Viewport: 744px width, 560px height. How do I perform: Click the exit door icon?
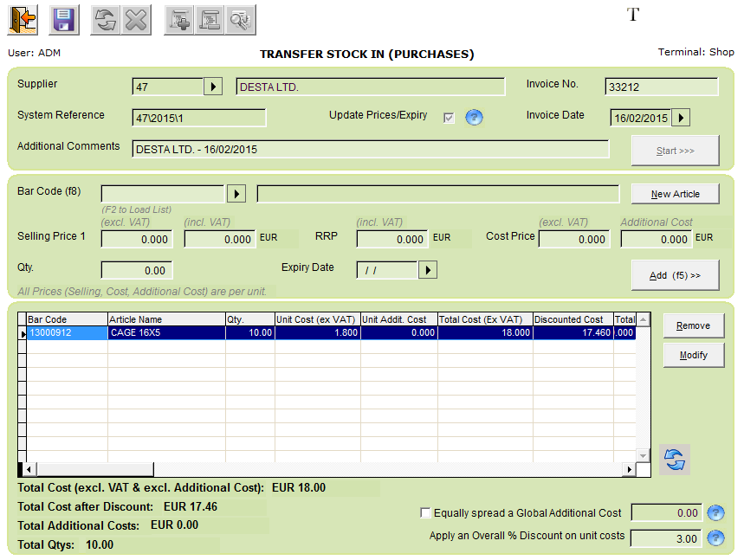pyautogui.click(x=23, y=19)
